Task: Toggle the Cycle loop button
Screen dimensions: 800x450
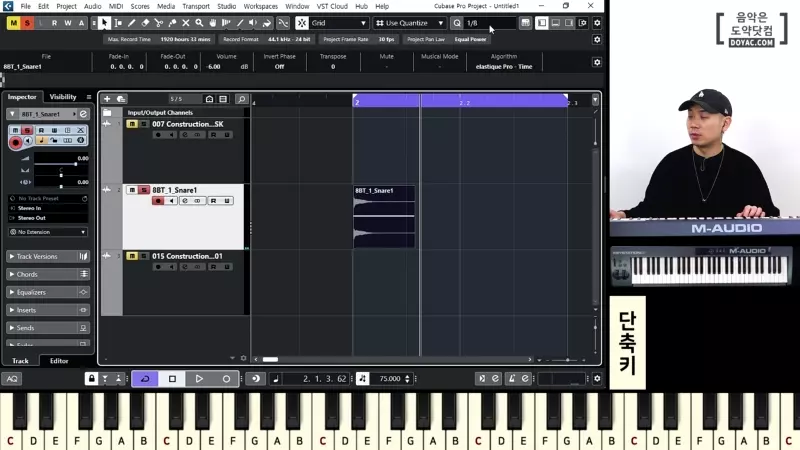Action: click(x=145, y=379)
